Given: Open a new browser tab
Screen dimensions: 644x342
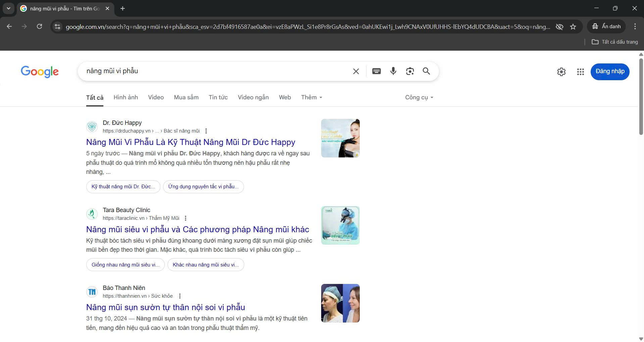Looking at the screenshot, I should coord(122,8).
